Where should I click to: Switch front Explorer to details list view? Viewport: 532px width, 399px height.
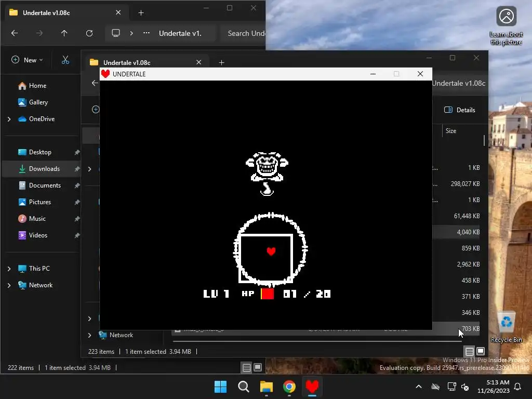tap(469, 352)
